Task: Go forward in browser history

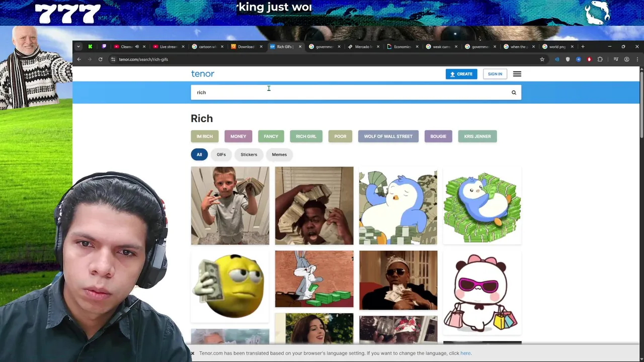Action: pos(90,59)
